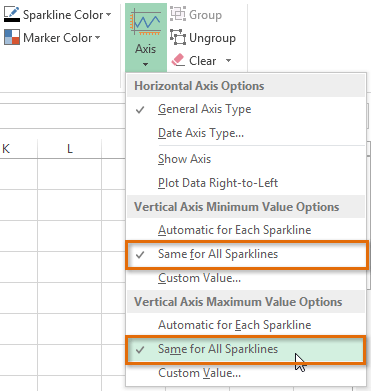371x391 pixels.
Task: Open the Clear dropdown arrow
Action: (x=228, y=60)
